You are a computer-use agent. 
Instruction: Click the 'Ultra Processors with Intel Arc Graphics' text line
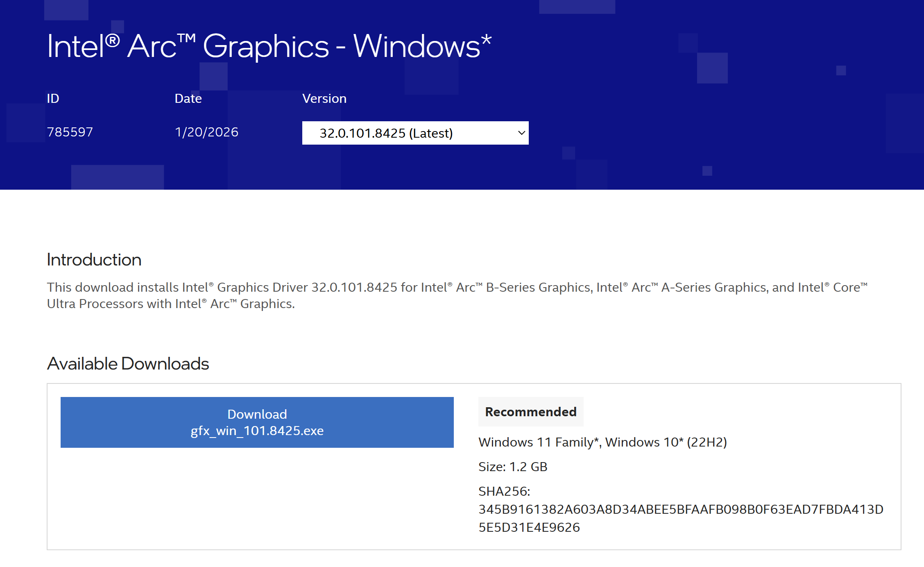tap(170, 304)
